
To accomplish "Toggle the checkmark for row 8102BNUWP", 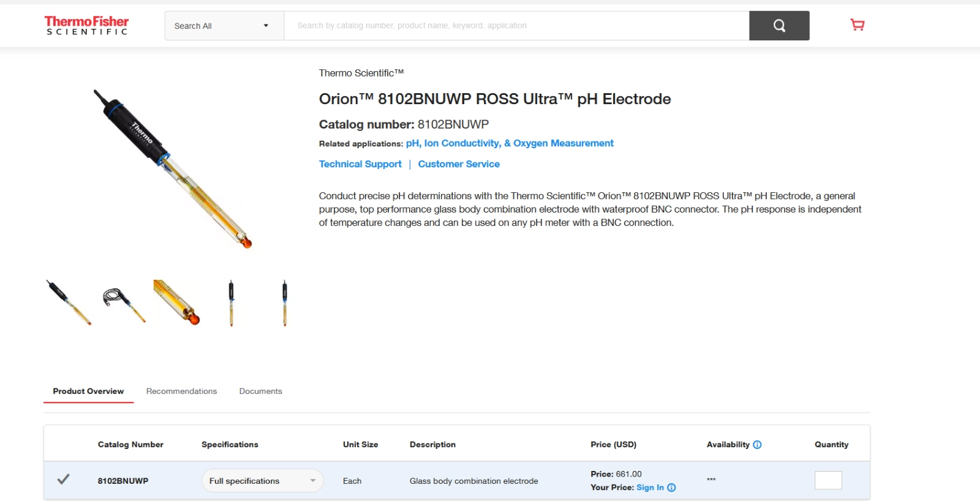I will tap(63, 479).
